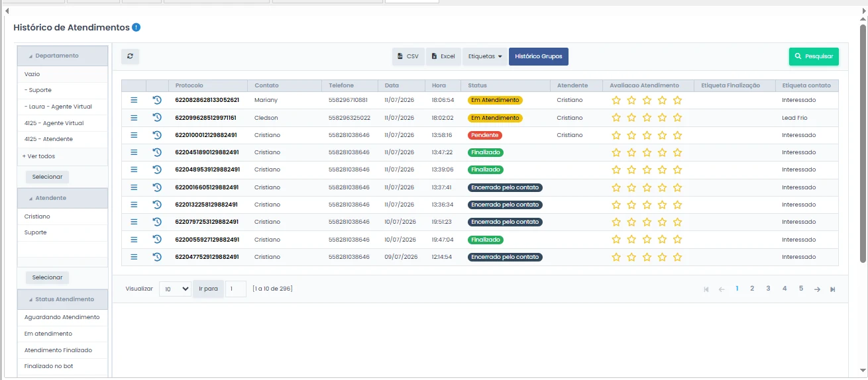This screenshot has height=380, width=868.
Task: Click the refresh icon button
Action: [130, 56]
